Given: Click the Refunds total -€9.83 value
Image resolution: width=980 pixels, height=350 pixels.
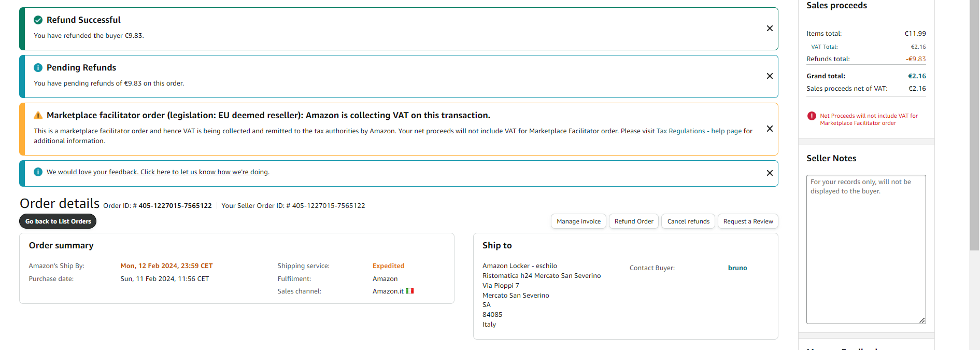Looking at the screenshot, I should (x=916, y=59).
